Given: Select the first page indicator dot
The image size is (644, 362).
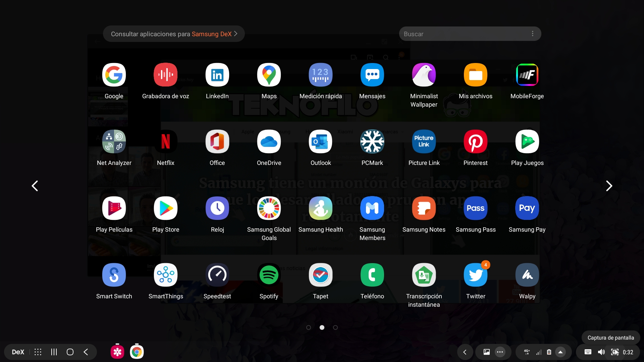Looking at the screenshot, I should coord(309,327).
